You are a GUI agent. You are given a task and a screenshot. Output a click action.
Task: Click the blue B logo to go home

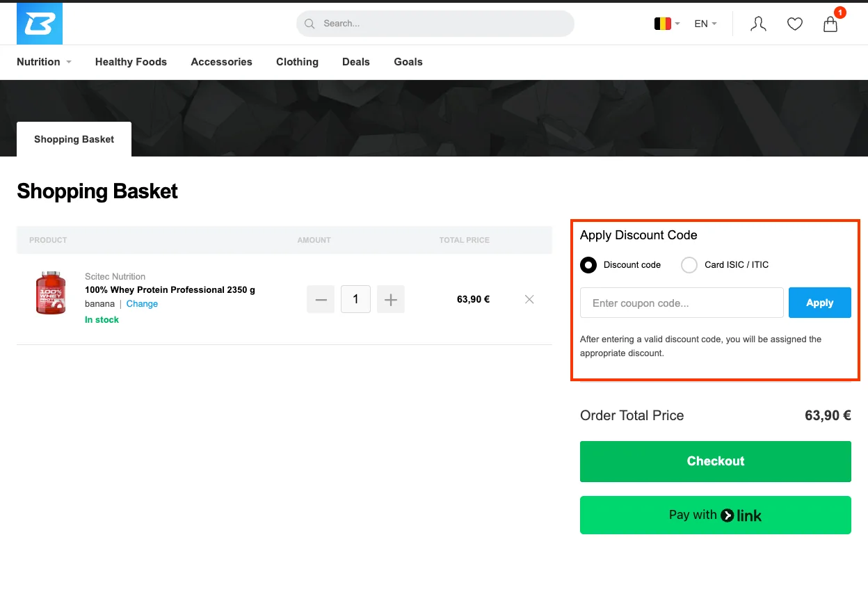coord(40,24)
